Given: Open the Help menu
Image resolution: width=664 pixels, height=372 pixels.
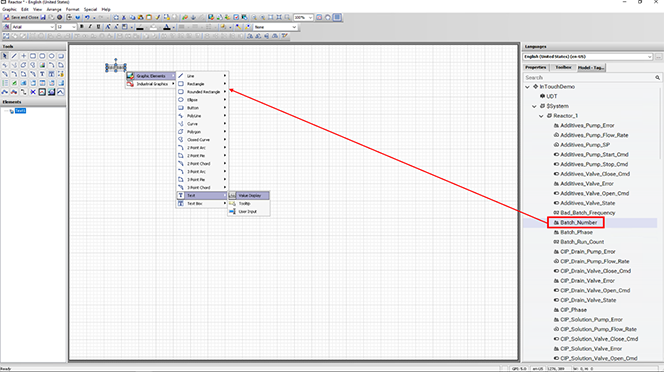Looking at the screenshot, I should pos(106,9).
